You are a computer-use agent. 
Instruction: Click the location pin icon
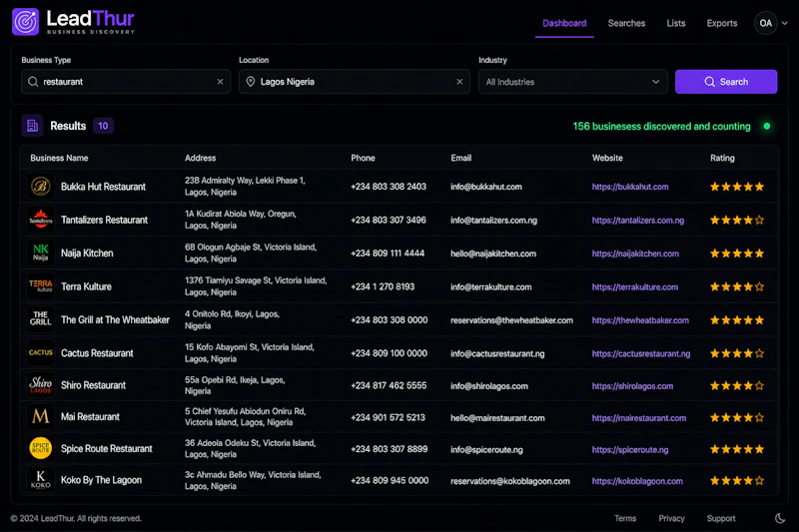[251, 82]
